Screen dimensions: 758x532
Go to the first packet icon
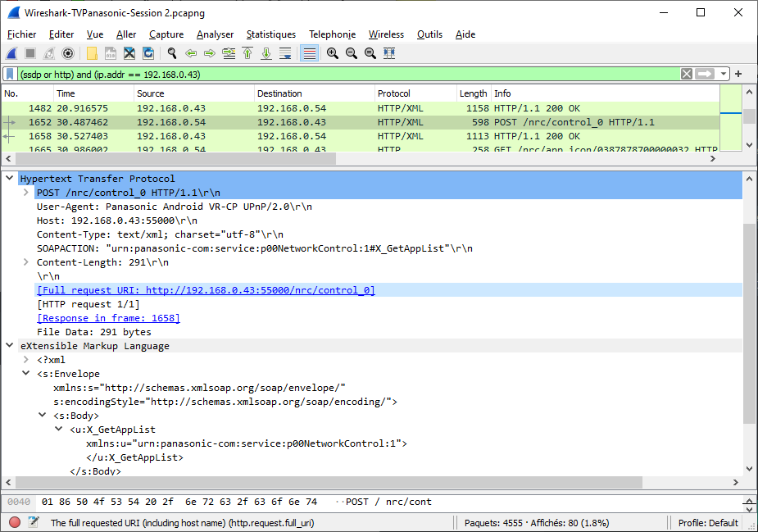tap(247, 53)
